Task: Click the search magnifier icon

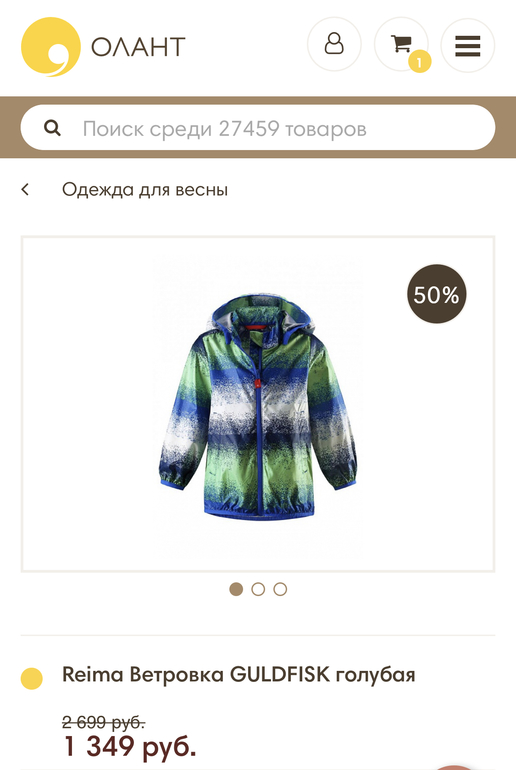Action: pyautogui.click(x=52, y=128)
